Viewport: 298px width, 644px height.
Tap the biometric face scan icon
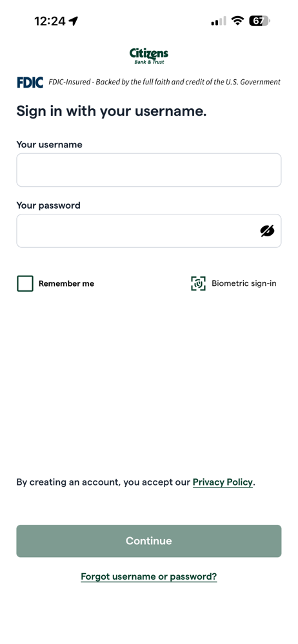[198, 283]
